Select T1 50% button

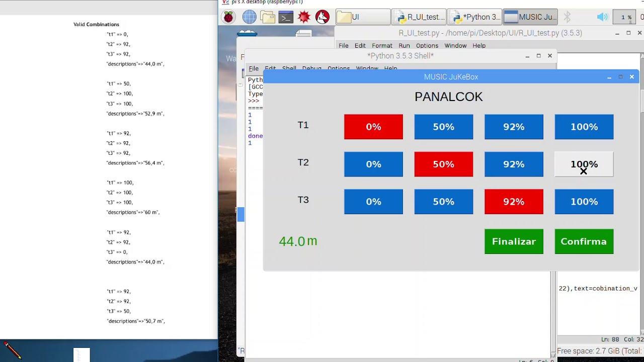443,127
